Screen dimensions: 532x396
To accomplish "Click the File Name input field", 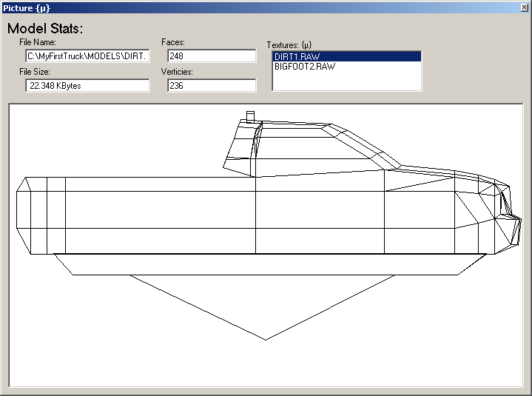I will click(87, 56).
